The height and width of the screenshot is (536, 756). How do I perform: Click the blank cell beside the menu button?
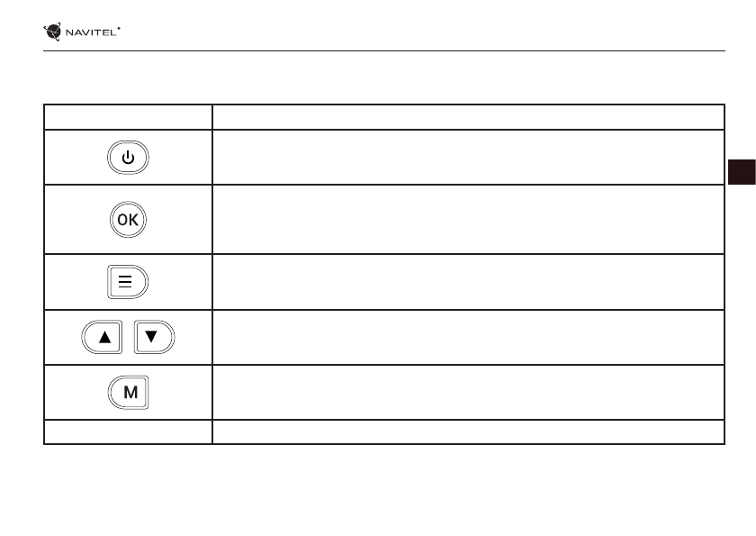coord(468,282)
